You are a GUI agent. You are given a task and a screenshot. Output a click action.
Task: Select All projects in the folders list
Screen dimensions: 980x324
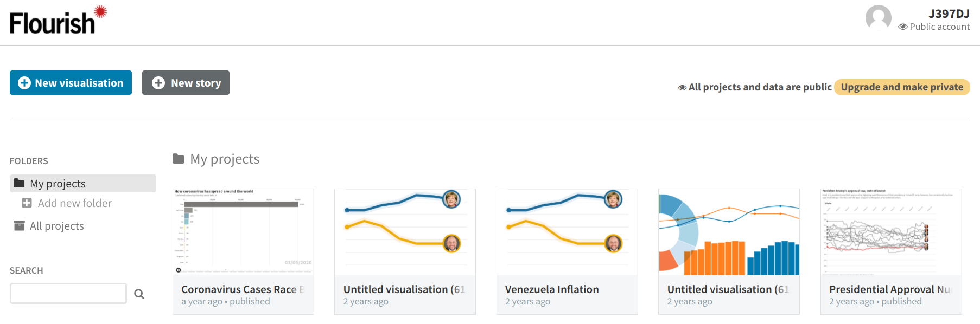(56, 226)
